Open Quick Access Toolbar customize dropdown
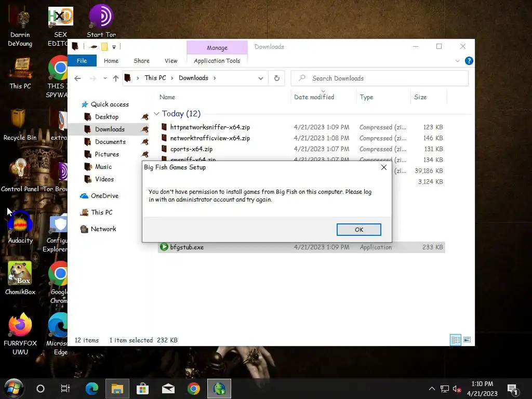The width and height of the screenshot is (532, 399). 114,47
